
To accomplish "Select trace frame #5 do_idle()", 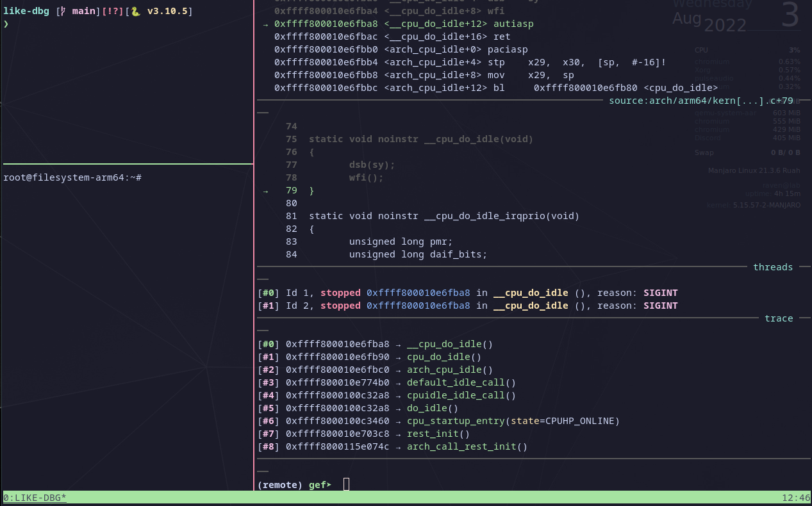I will point(358,408).
